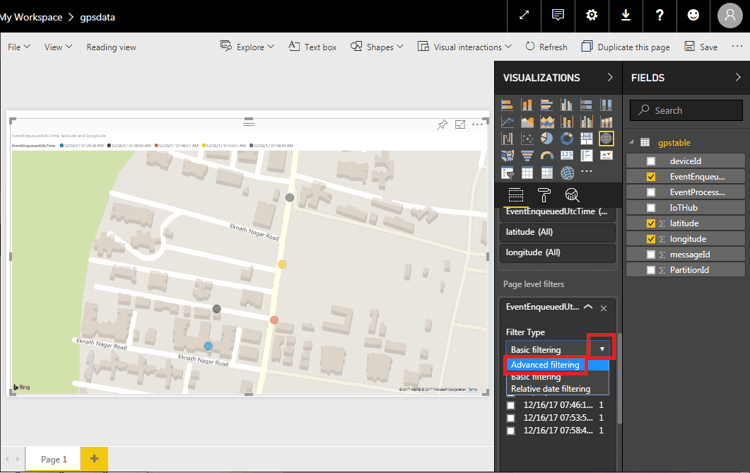Select the matrix visualization
The image size is (750, 473).
coord(547,173)
